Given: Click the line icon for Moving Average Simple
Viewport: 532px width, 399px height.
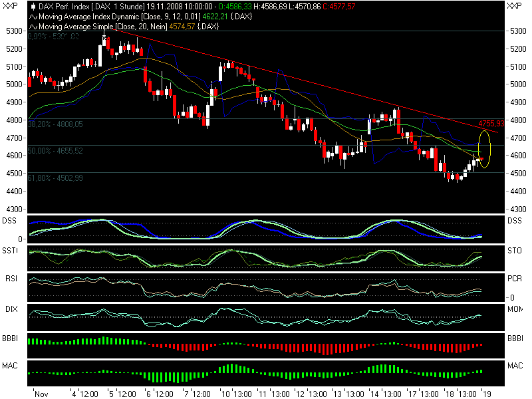Looking at the screenshot, I should pyautogui.click(x=33, y=27).
